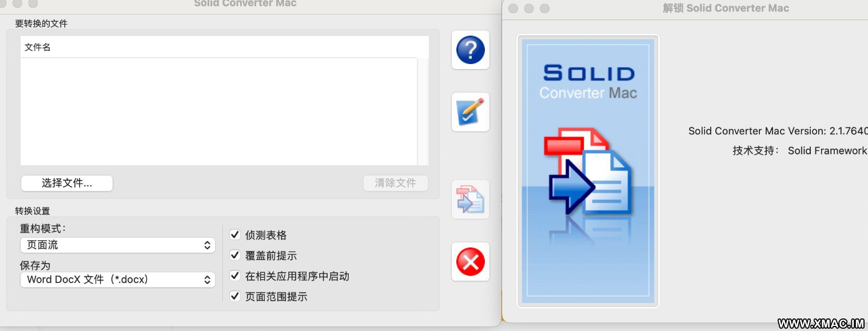This screenshot has width=868, height=331.
Task: Open help with the question mark icon
Action: (471, 50)
